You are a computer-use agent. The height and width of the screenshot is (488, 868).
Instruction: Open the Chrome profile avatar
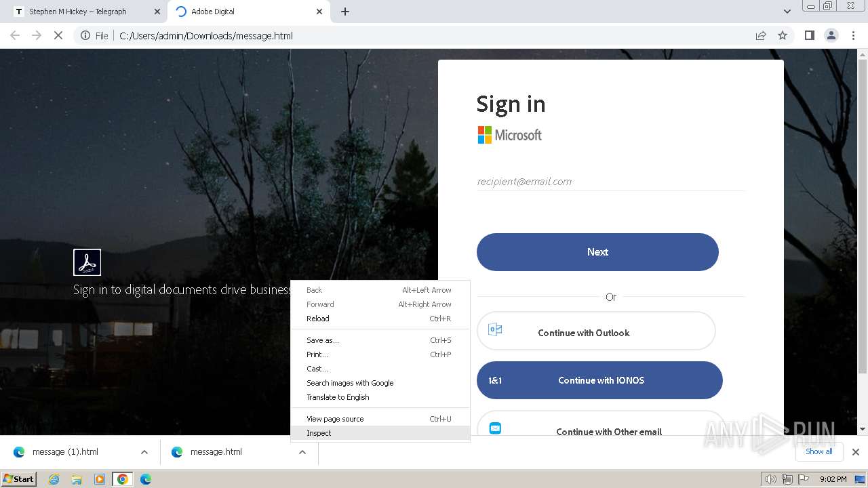pyautogui.click(x=831, y=35)
